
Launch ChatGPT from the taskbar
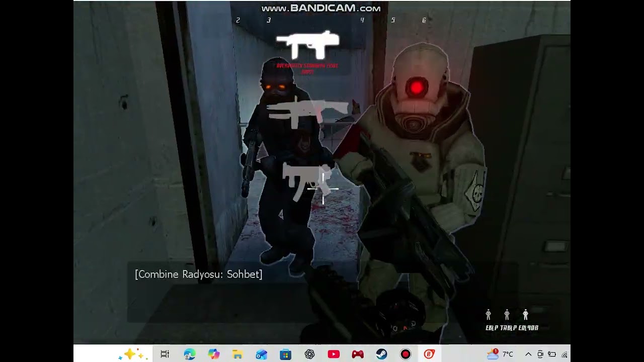click(x=309, y=354)
